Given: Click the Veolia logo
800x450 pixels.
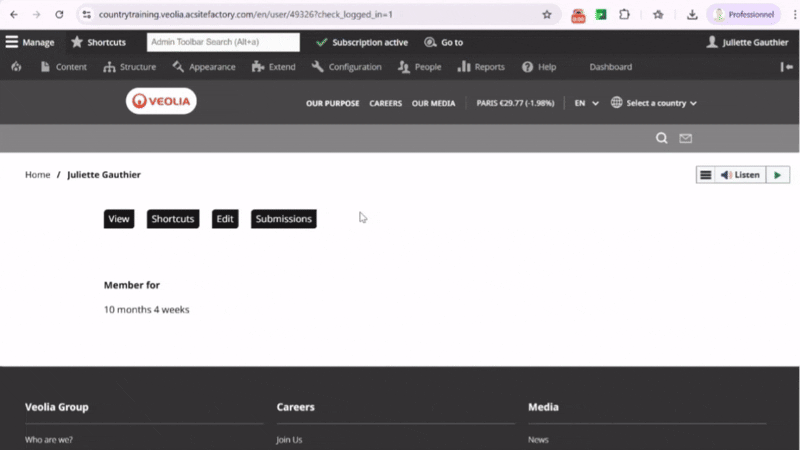Looking at the screenshot, I should tap(161, 101).
